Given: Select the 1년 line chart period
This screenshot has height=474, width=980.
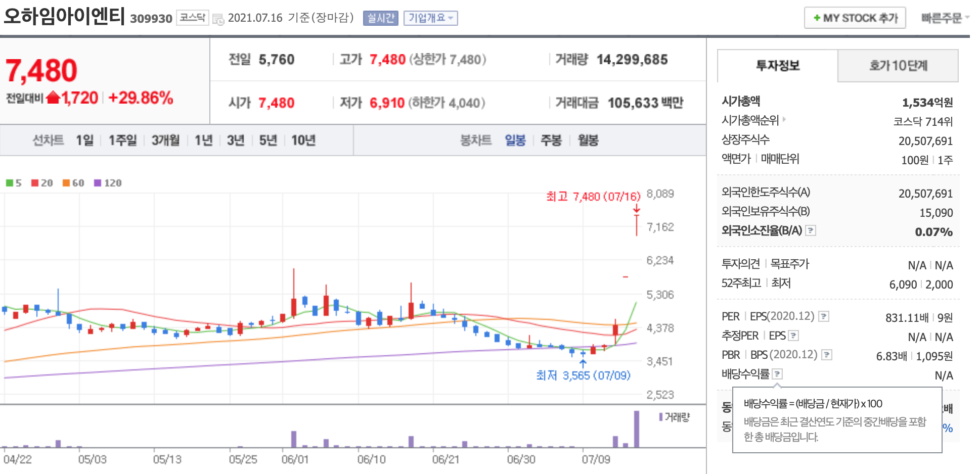Looking at the screenshot, I should click(x=204, y=140).
